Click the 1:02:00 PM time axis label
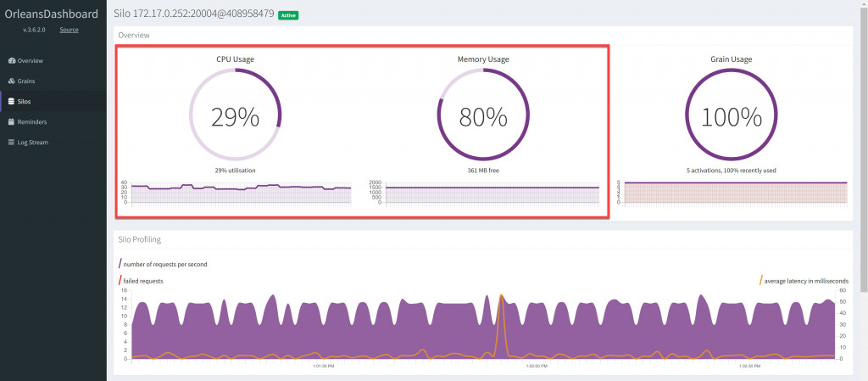Viewport: 868px width, 381px height. (537, 366)
